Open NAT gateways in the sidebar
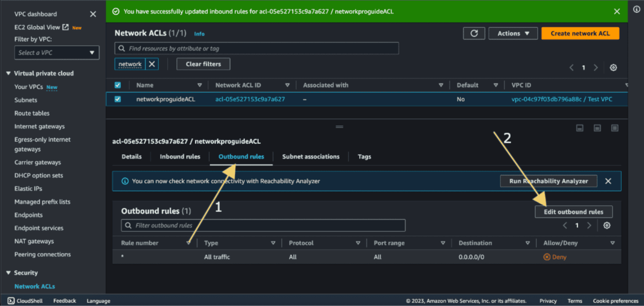 (x=34, y=241)
